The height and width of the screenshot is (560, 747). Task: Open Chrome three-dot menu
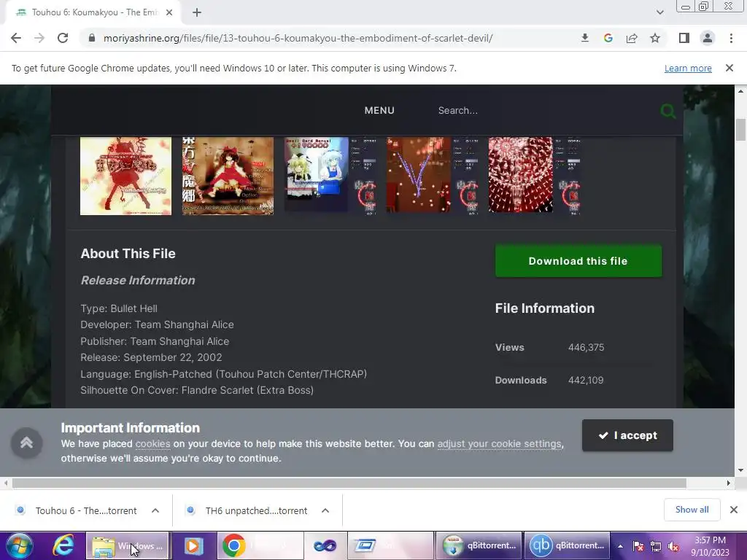click(731, 38)
